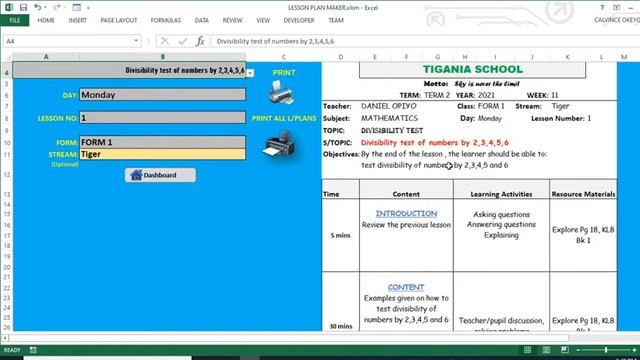The width and height of the screenshot is (640, 360).
Task: Open the Customize Quick Access Toolbar arrow
Action: point(88,8)
